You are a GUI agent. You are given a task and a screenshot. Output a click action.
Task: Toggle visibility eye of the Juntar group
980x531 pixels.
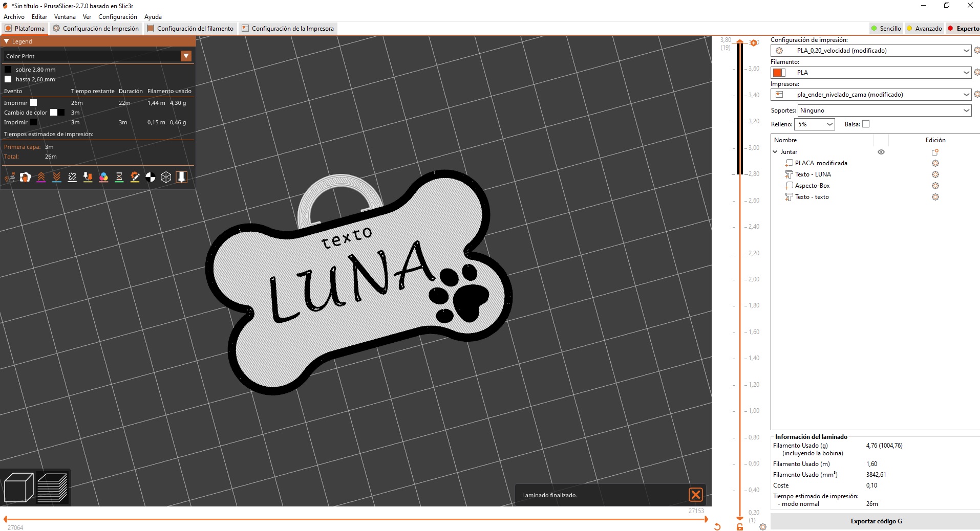pyautogui.click(x=882, y=152)
